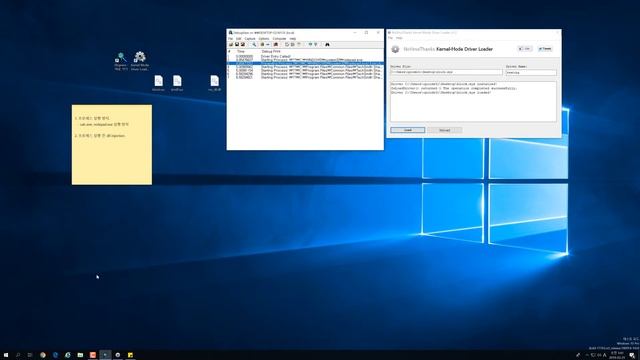This screenshot has height=360, width=640.
Task: Click the Load button in Driver Loader
Action: (407, 130)
